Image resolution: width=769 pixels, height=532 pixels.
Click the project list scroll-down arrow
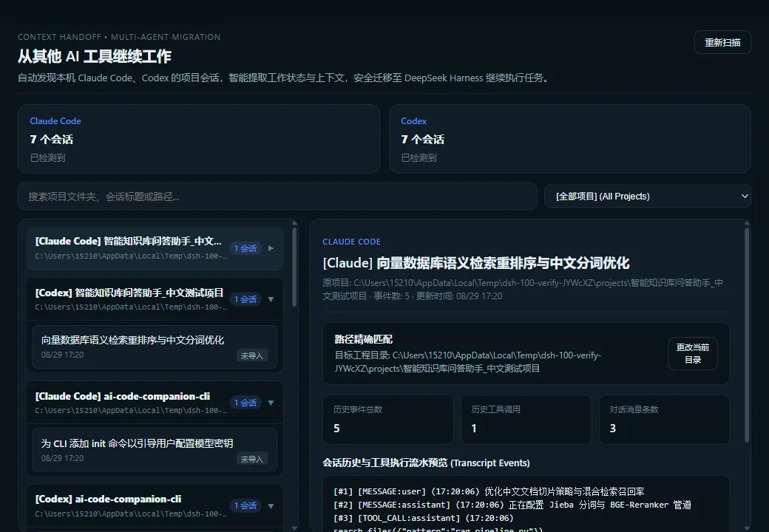[294, 528]
